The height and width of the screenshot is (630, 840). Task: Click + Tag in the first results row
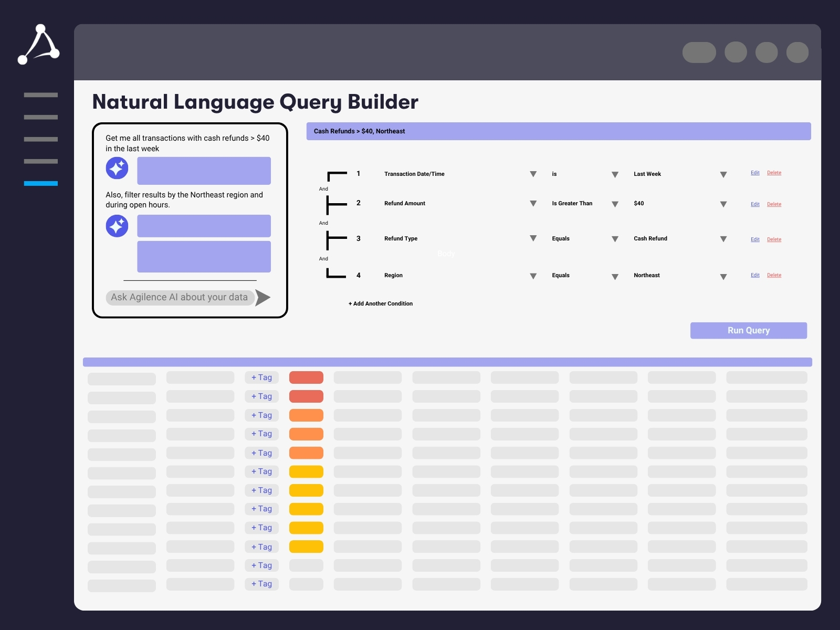coord(261,377)
